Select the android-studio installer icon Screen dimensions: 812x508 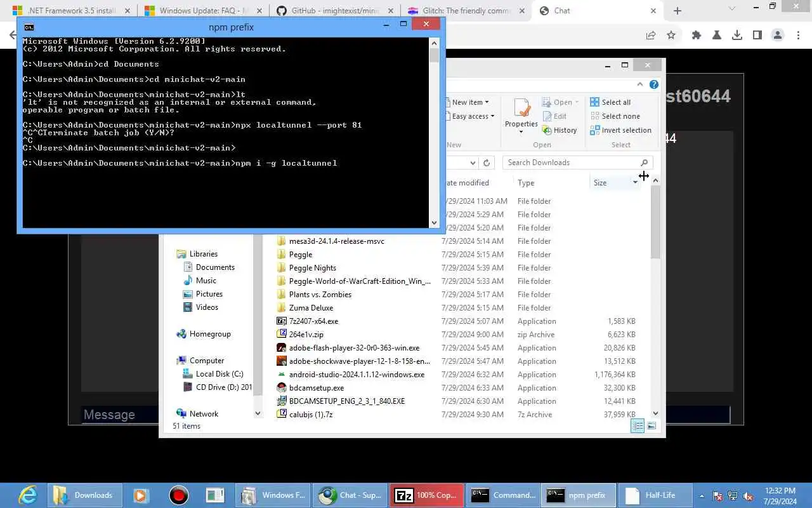[x=282, y=375]
